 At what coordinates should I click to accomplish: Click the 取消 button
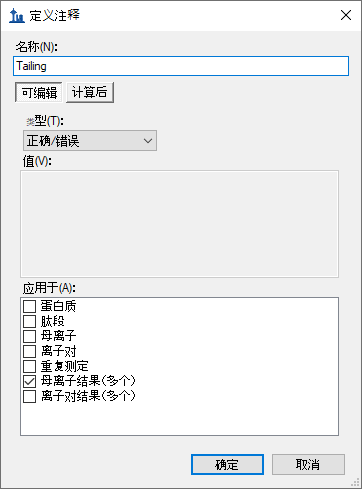(x=308, y=464)
